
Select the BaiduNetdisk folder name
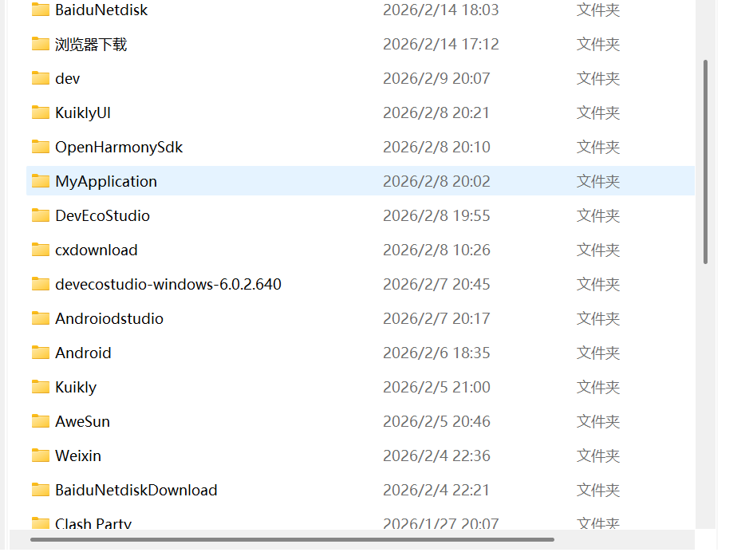[x=101, y=10]
